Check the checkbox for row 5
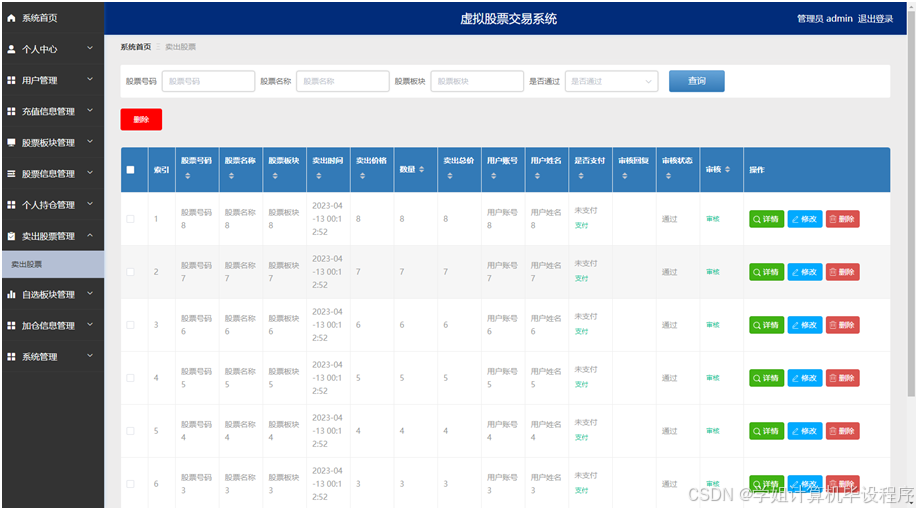The height and width of the screenshot is (510, 918). click(x=131, y=431)
